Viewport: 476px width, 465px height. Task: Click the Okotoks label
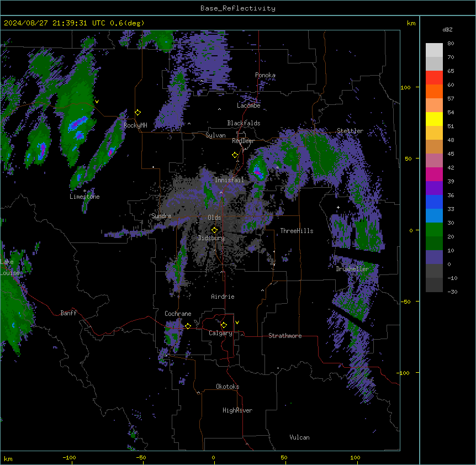[228, 387]
